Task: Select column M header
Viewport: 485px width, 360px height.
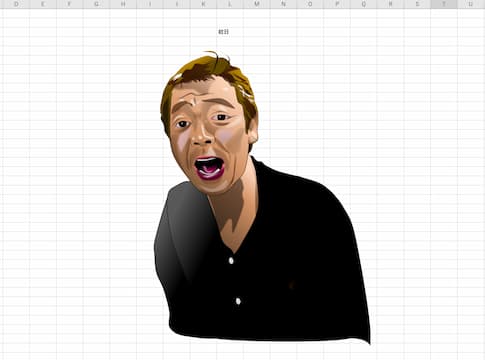Action: [x=257, y=4]
